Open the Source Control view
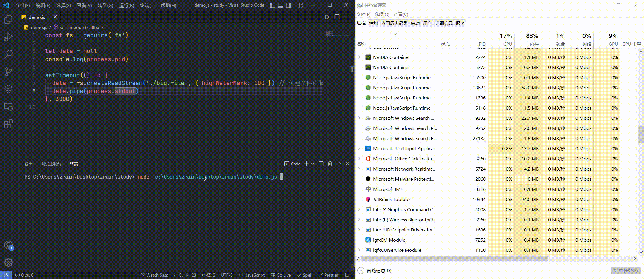644x279 pixels. (x=8, y=71)
